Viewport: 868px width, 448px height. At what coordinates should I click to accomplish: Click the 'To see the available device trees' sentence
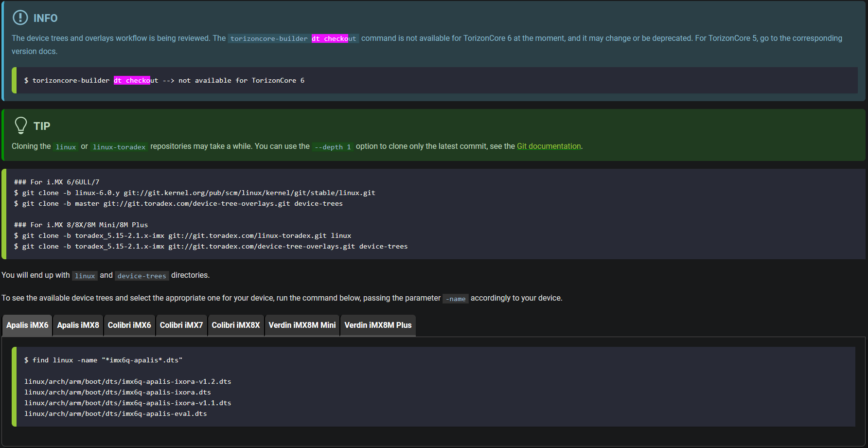tap(282, 298)
